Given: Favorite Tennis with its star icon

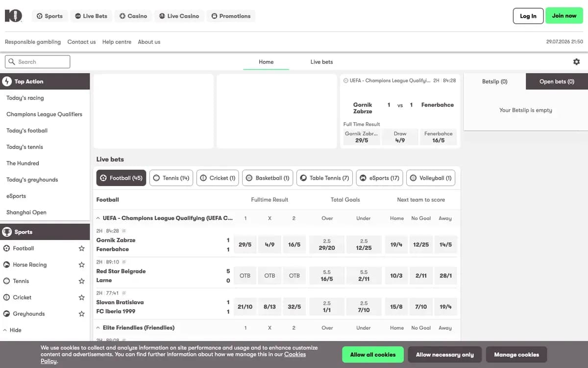Looking at the screenshot, I should (x=82, y=281).
